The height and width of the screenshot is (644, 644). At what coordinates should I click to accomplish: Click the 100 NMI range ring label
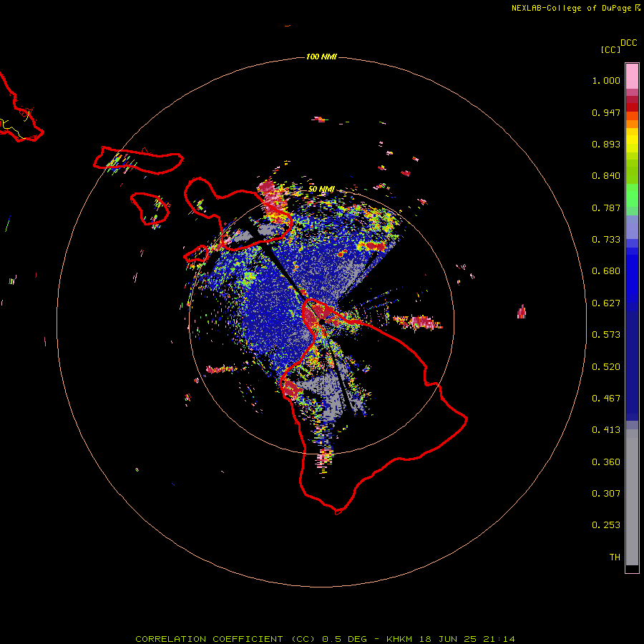pos(321,57)
